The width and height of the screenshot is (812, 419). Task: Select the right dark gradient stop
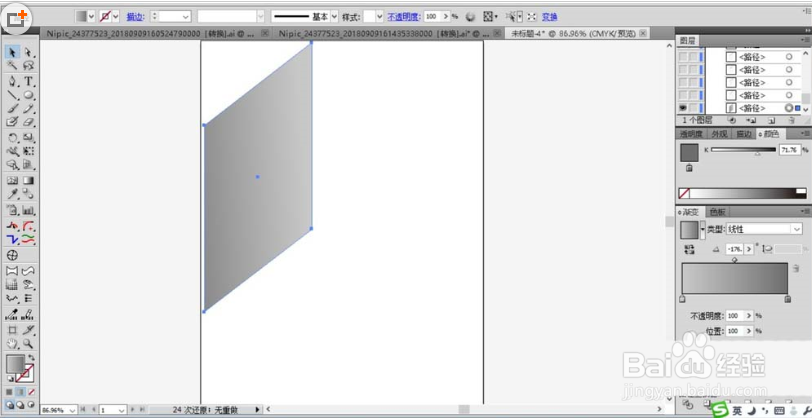[x=788, y=299]
